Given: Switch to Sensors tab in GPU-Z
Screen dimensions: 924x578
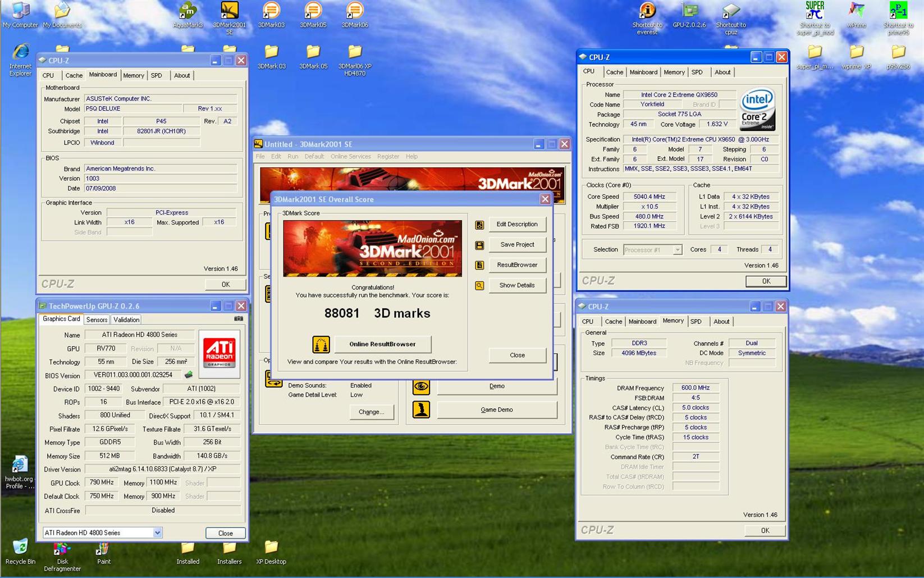Looking at the screenshot, I should tap(97, 320).
